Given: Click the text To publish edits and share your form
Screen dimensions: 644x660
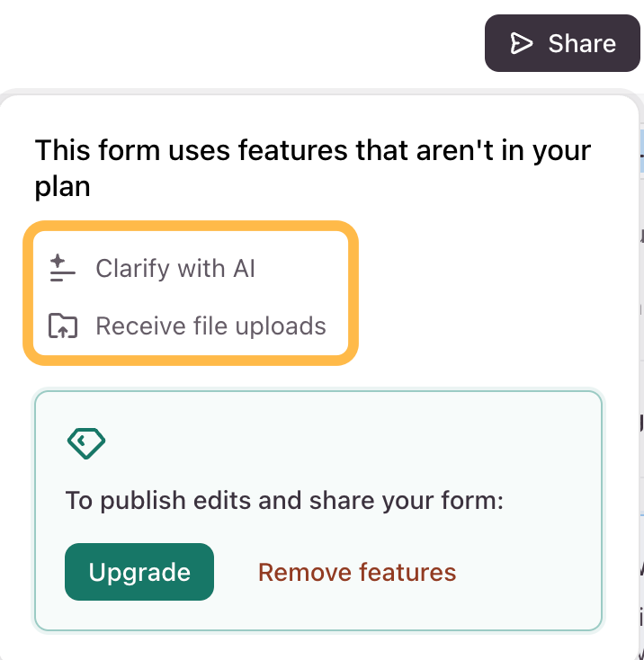Looking at the screenshot, I should click(284, 501).
